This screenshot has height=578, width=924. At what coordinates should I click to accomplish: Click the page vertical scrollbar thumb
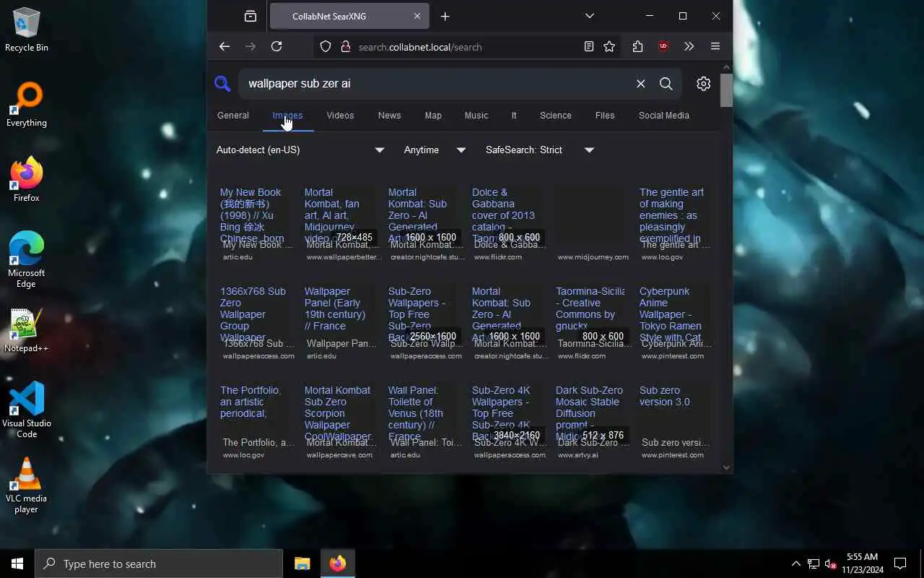click(x=726, y=90)
